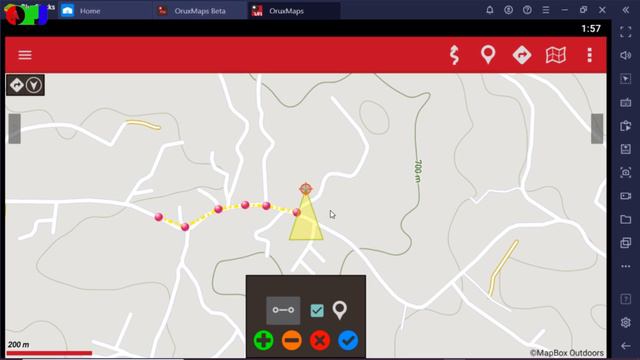Screen dimensions: 640x360
Task: Open BlueStacks settings gear
Action: pyautogui.click(x=625, y=322)
